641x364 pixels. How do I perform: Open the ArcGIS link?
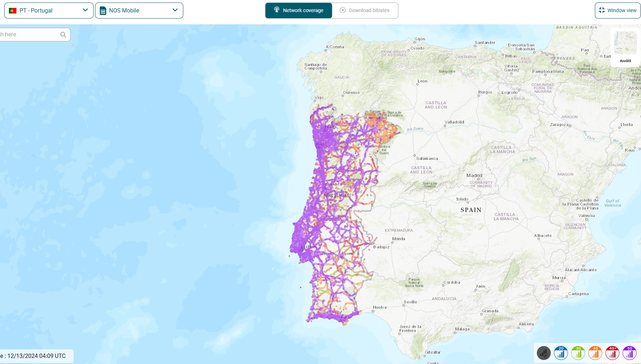(x=625, y=61)
